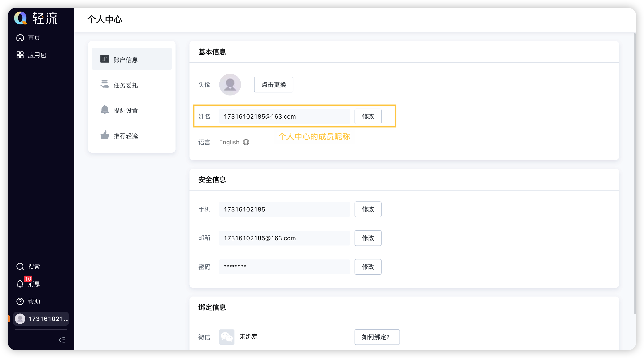Open the 首页 home icon

click(x=20, y=38)
